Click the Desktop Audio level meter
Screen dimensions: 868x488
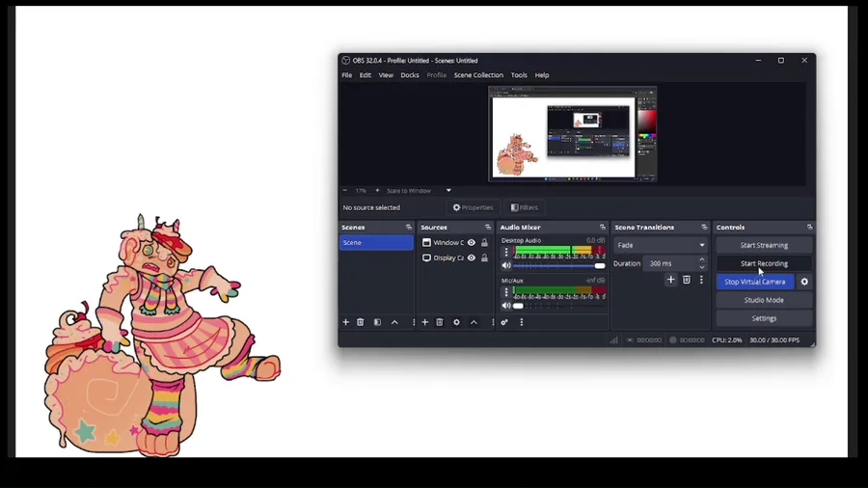[x=559, y=250]
